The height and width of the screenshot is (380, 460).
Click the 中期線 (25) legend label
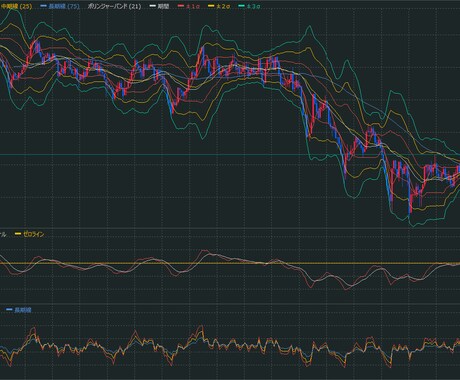pyautogui.click(x=16, y=6)
